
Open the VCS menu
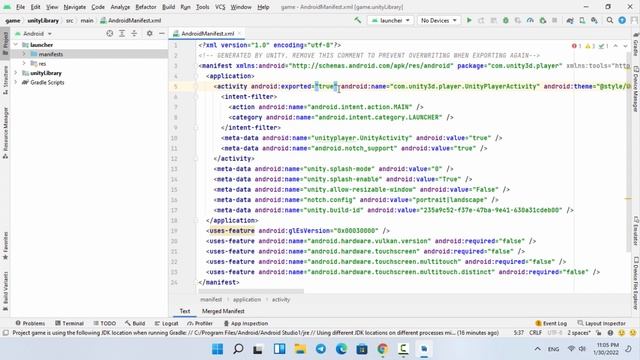pyautogui.click(x=220, y=7)
